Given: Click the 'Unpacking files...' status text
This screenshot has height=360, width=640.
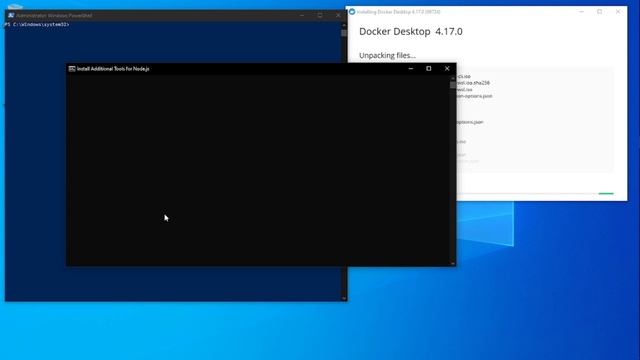Looking at the screenshot, I should [387, 56].
